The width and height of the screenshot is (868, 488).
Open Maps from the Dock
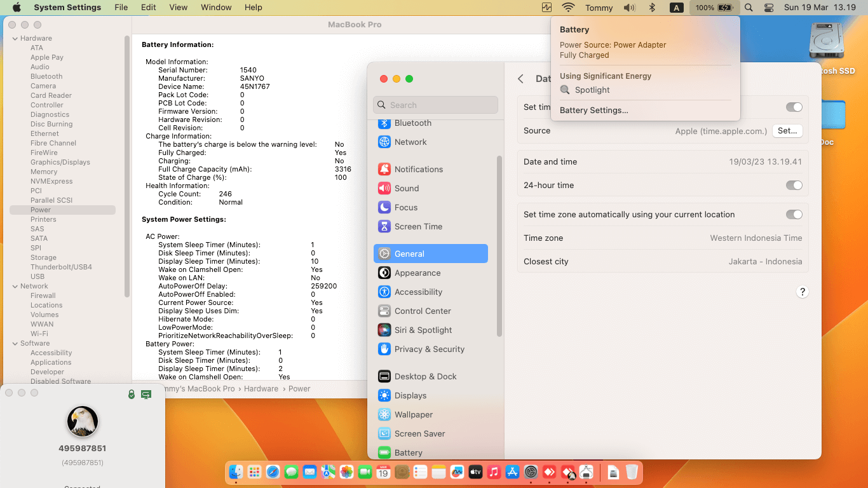328,472
